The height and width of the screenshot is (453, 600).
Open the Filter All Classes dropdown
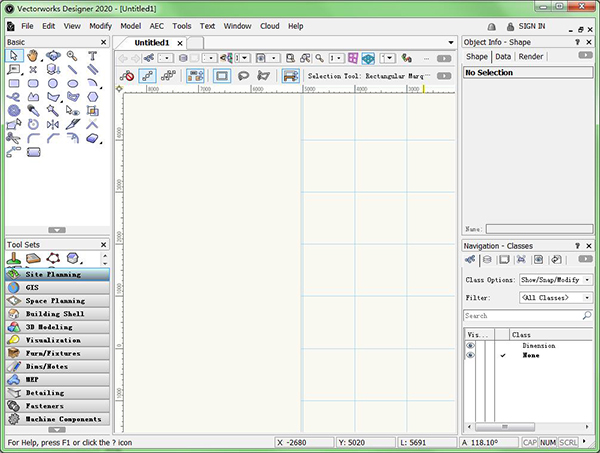(x=556, y=298)
